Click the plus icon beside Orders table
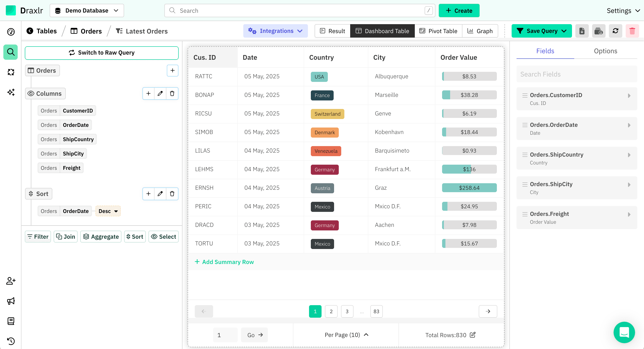Image resolution: width=644 pixels, height=349 pixels. point(172,70)
